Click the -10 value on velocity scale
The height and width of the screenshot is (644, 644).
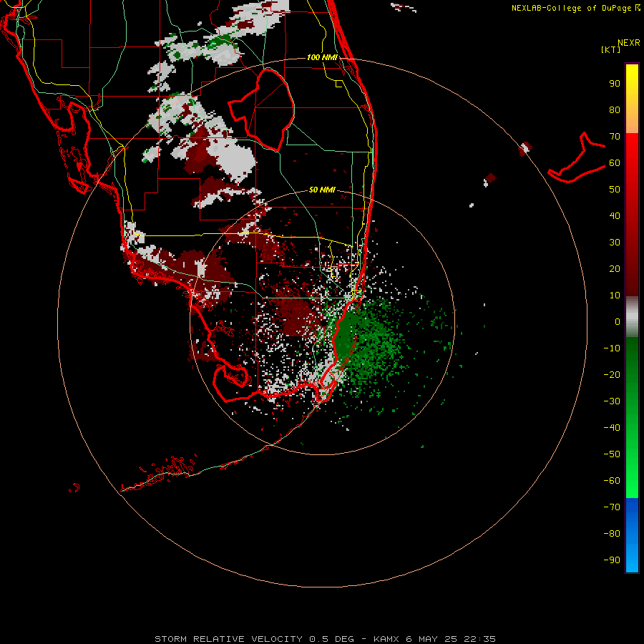(612, 348)
